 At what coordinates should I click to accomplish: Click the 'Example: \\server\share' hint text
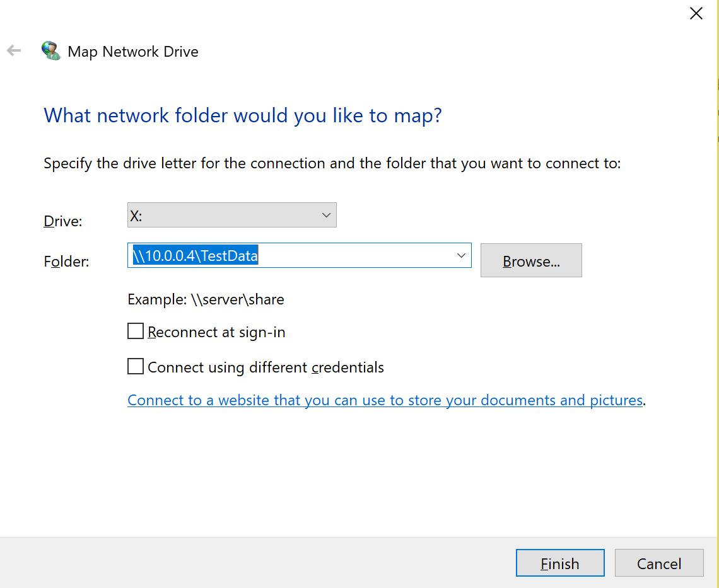pyautogui.click(x=206, y=299)
